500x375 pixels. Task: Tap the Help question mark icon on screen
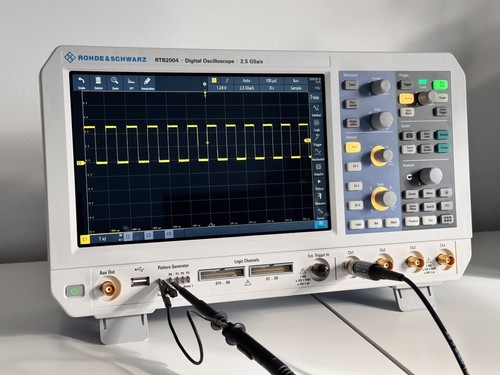click(314, 98)
